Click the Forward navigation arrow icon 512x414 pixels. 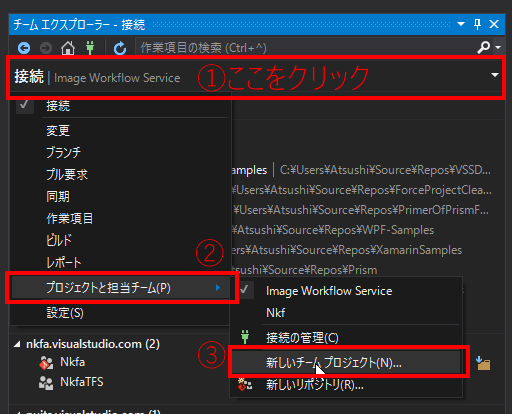click(x=46, y=48)
